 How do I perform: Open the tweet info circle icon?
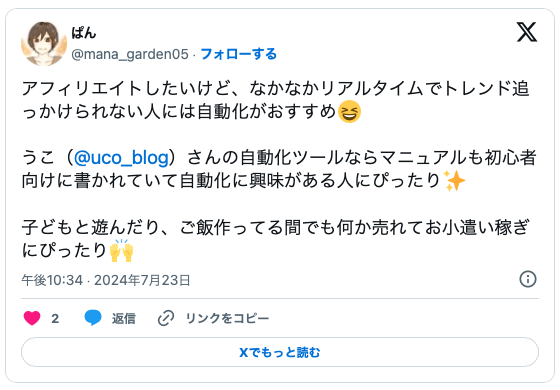pos(528,279)
